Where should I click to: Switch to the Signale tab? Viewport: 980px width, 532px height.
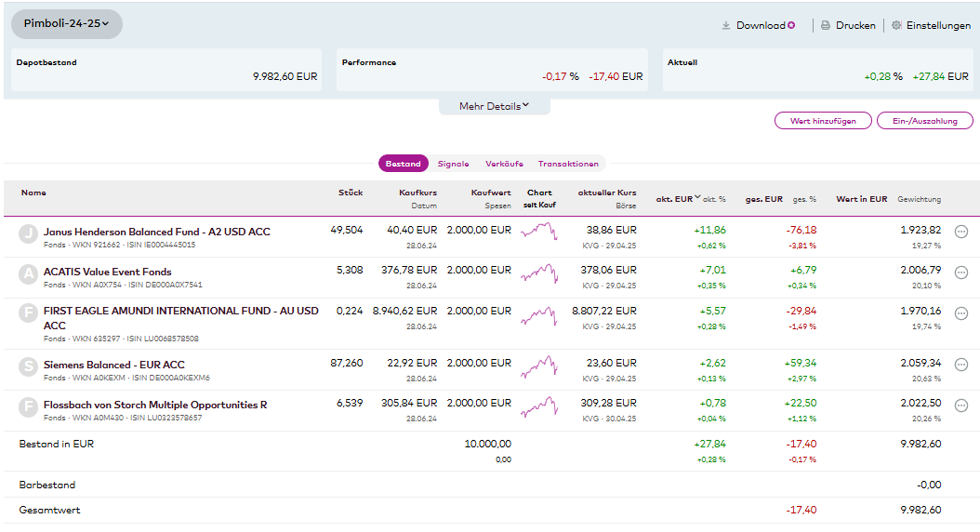coord(454,164)
